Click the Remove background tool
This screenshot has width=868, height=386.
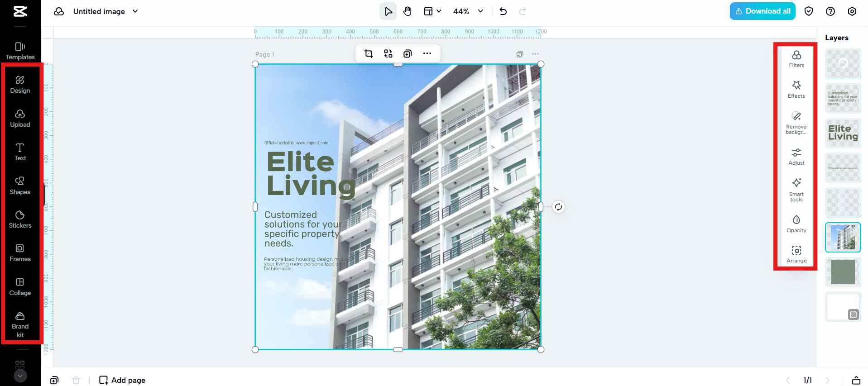point(796,123)
